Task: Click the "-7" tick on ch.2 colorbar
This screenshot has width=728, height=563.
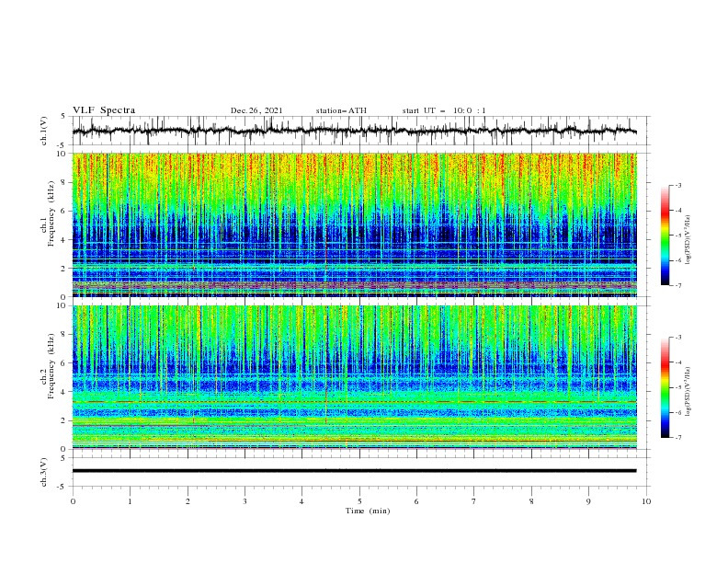Action: click(677, 438)
